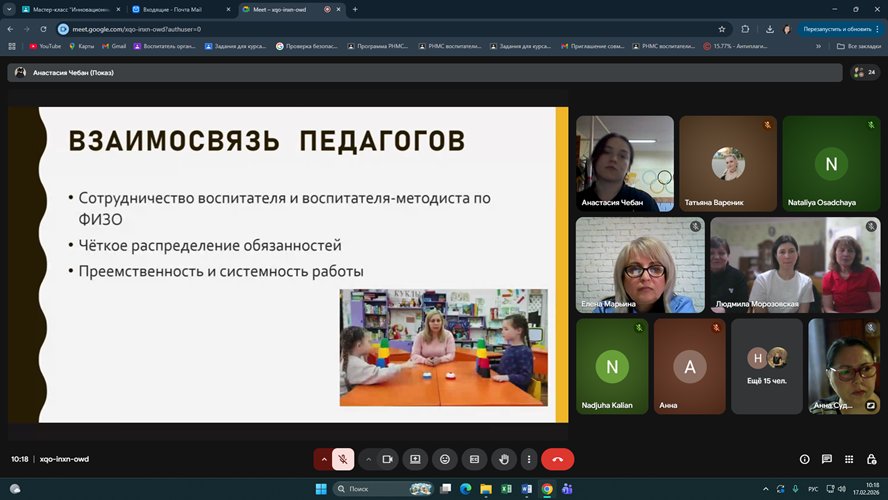This screenshot has width=888, height=500.
Task: Expand video settings arrow beside camera
Action: click(368, 459)
